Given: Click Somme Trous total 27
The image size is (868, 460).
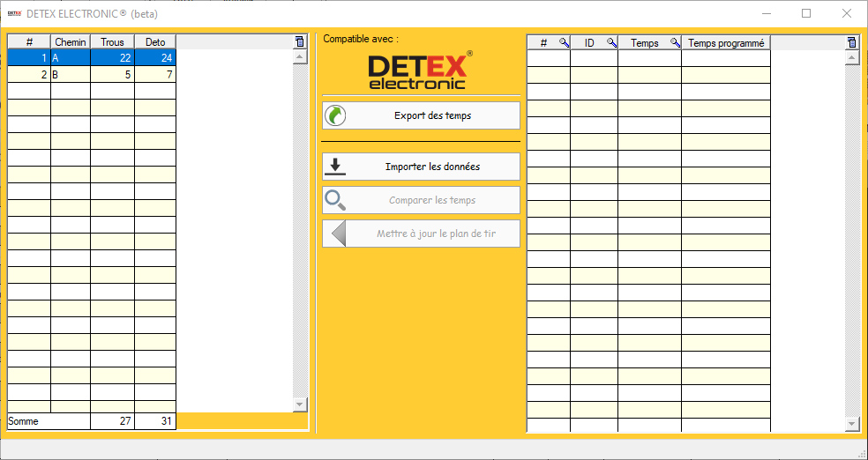Looking at the screenshot, I should click(x=112, y=421).
